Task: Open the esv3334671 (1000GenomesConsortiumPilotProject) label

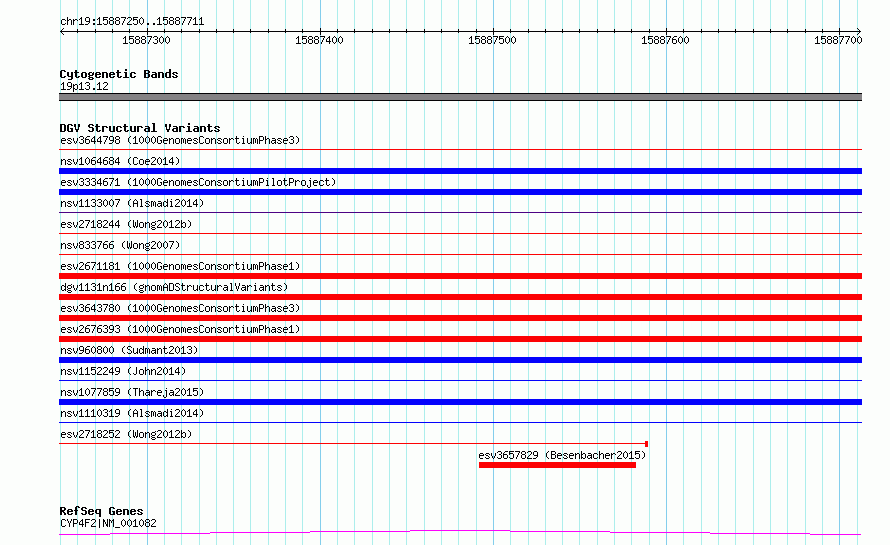Action: tap(198, 182)
